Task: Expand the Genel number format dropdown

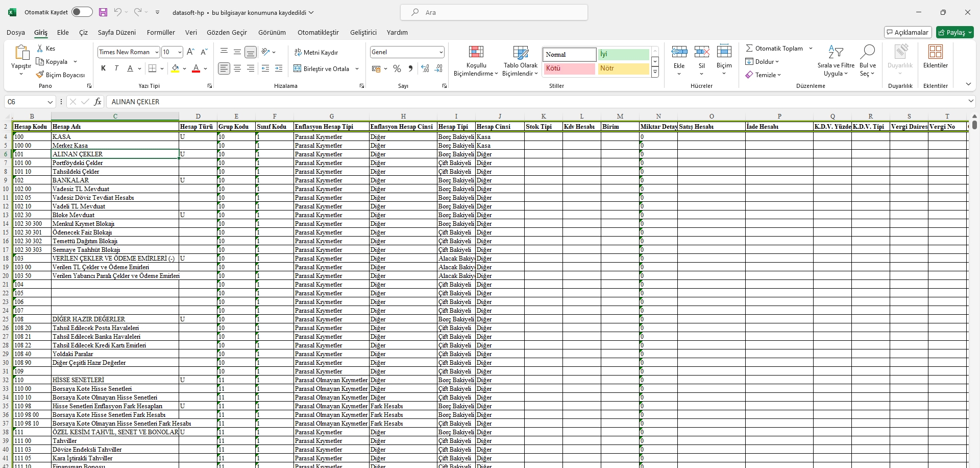Action: tap(440, 52)
